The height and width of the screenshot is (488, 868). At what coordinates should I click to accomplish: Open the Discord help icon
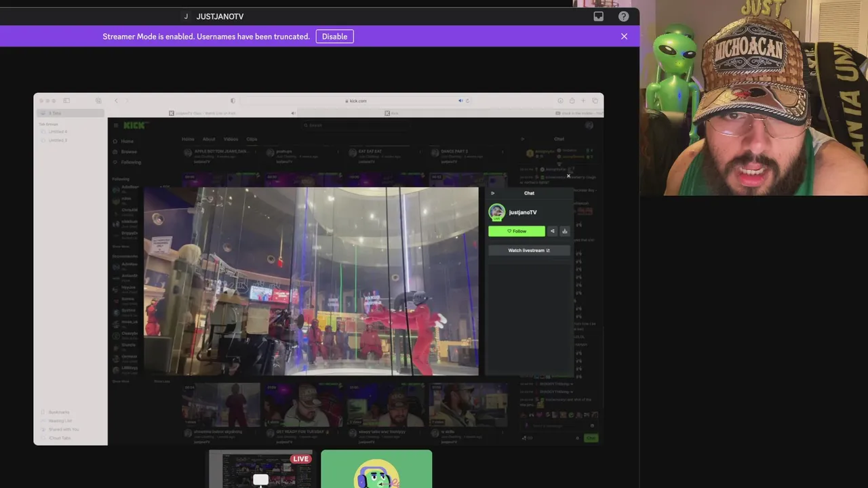(623, 16)
